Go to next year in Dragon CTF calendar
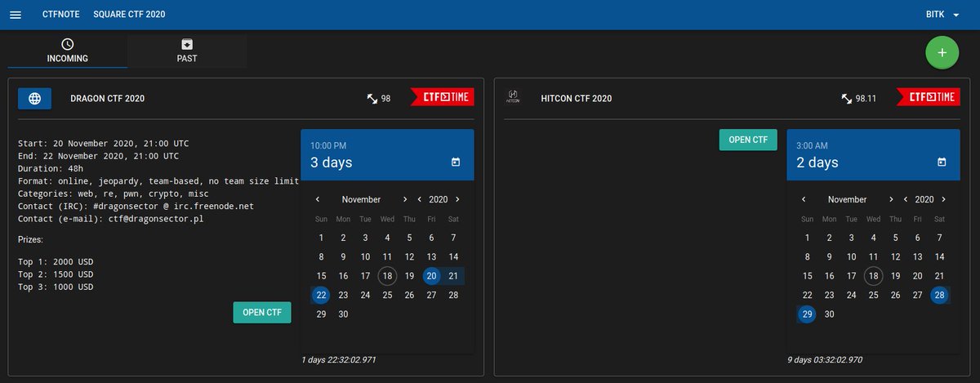The height and width of the screenshot is (383, 980). click(x=457, y=199)
